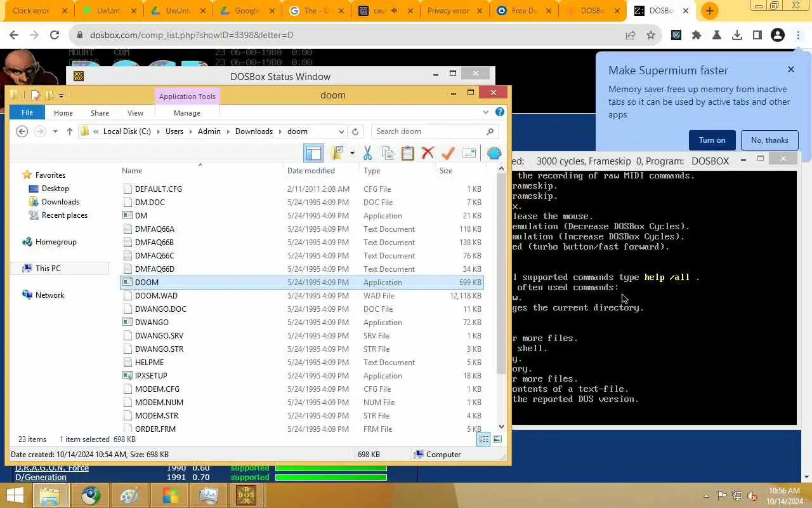Open the browser Downloads icon

(x=737, y=36)
